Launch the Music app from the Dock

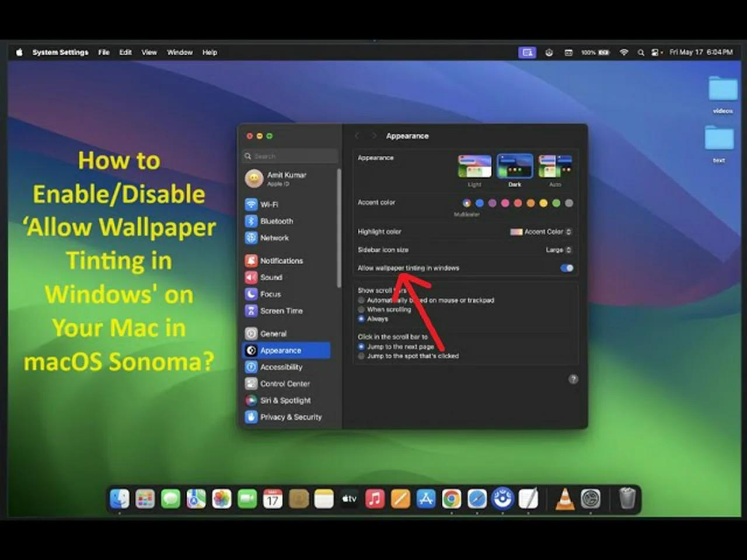pos(375,499)
